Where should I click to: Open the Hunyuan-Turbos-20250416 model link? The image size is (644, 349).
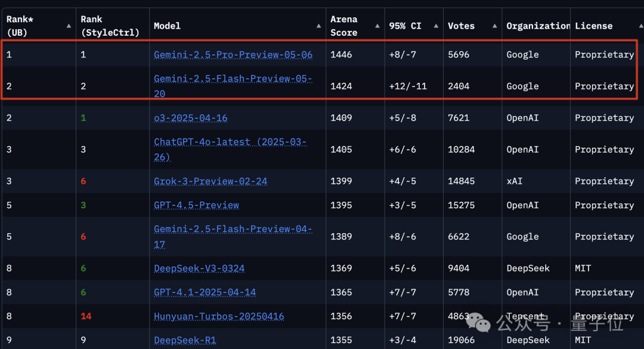[219, 317]
